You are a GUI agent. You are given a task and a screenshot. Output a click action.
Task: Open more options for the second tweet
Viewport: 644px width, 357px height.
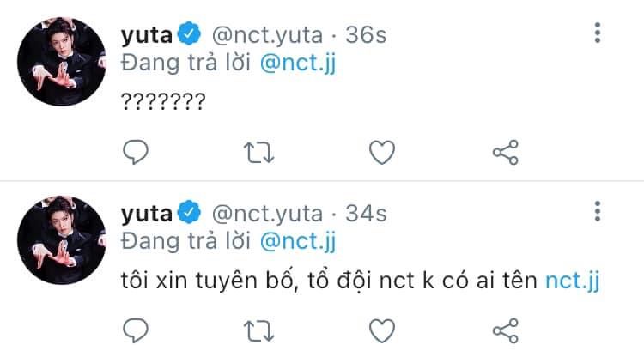click(x=598, y=213)
